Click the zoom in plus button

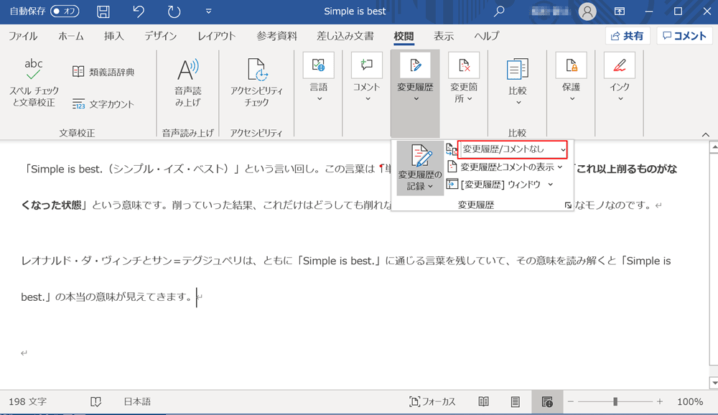pos(659,402)
